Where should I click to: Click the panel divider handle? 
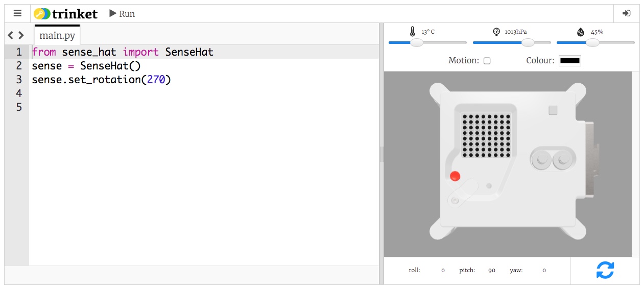click(381, 154)
